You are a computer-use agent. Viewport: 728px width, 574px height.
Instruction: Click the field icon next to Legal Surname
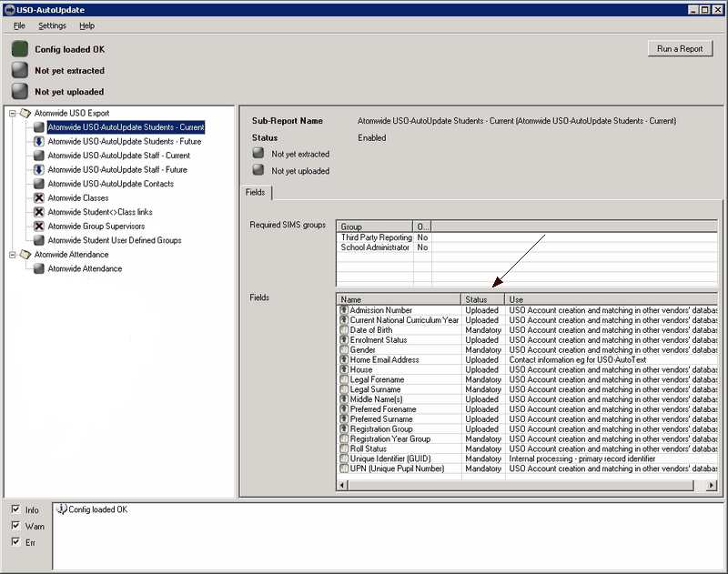point(344,388)
